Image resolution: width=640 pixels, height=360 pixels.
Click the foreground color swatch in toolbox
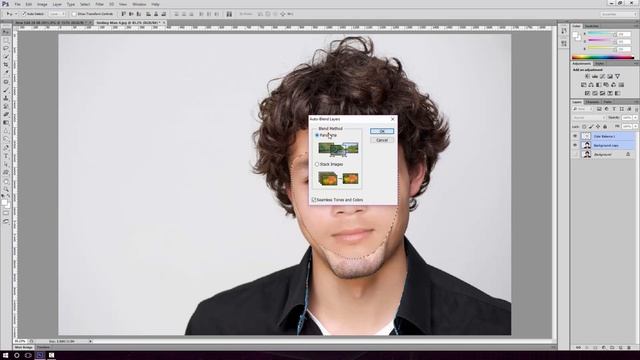(4, 202)
